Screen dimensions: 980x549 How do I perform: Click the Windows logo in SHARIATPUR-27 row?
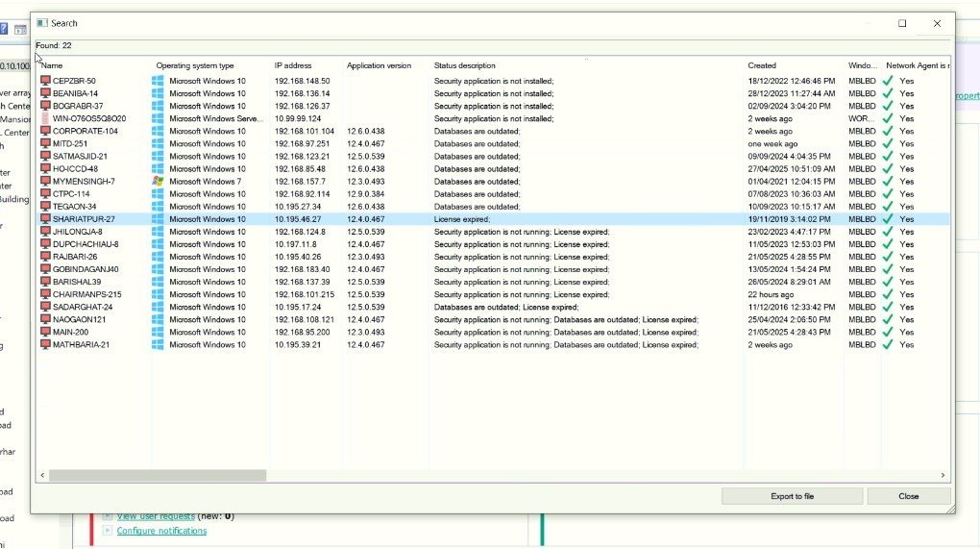point(158,219)
